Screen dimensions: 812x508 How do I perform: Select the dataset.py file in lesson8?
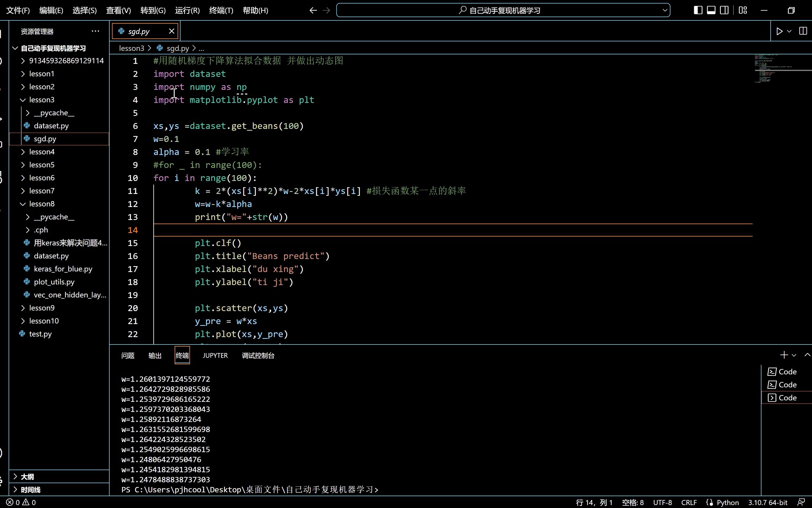click(x=51, y=256)
